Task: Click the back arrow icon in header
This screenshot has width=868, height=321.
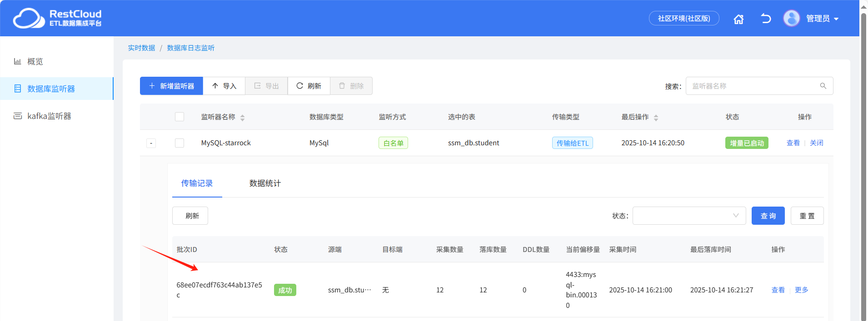Action: tap(766, 19)
